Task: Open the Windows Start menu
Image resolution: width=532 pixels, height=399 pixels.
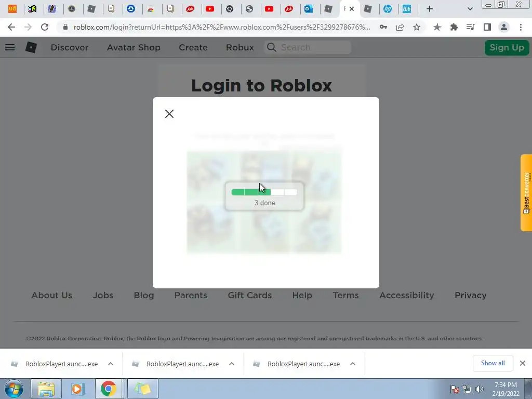Action: pyautogui.click(x=14, y=389)
